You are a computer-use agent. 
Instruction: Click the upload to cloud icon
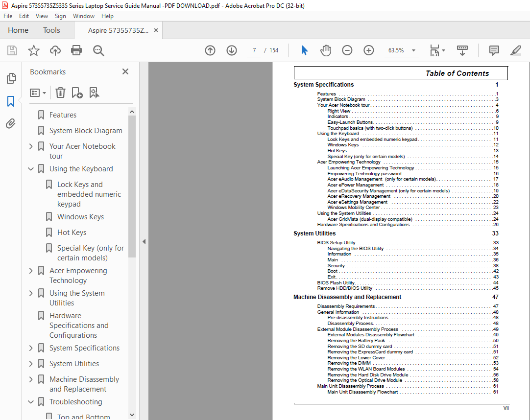(55, 50)
